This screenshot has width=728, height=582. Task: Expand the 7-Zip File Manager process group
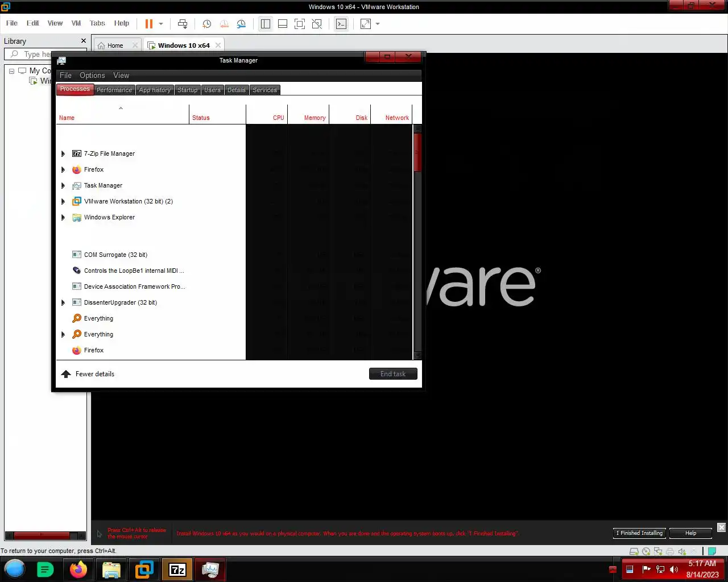pos(63,153)
